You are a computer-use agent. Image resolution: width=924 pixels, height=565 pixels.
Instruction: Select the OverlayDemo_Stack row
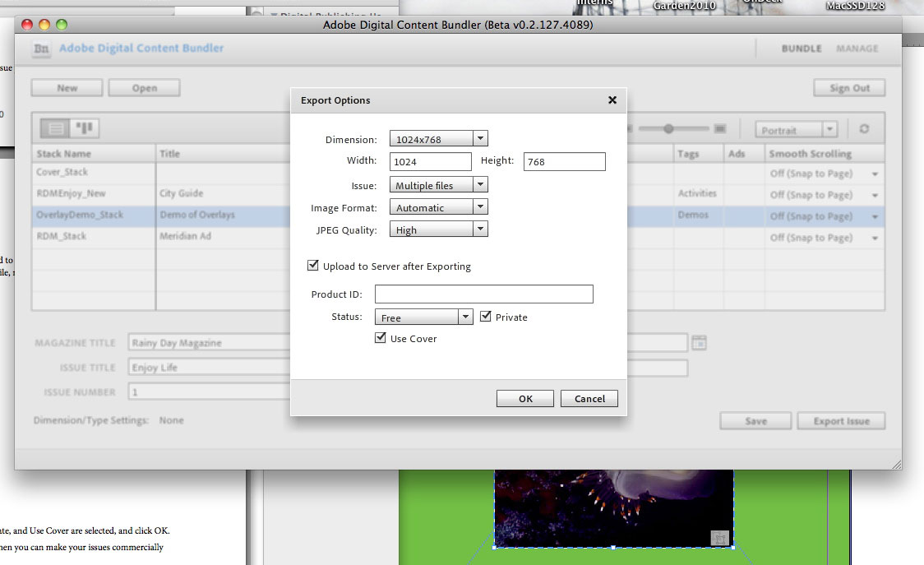click(80, 215)
